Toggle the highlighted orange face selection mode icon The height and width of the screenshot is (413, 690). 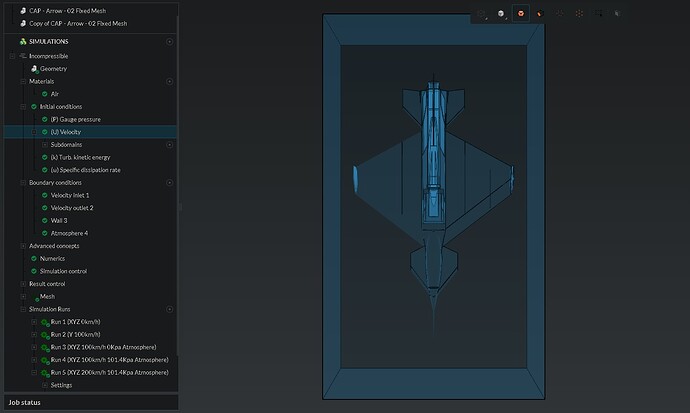click(521, 14)
